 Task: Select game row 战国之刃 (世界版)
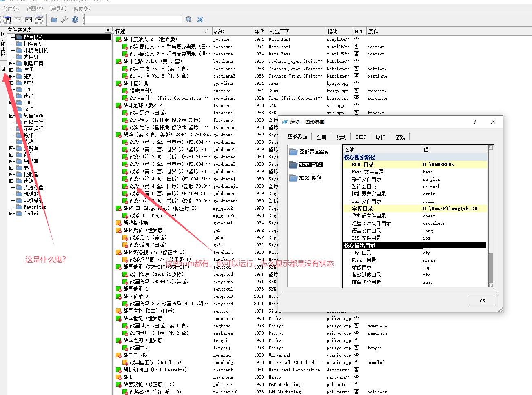click(x=144, y=340)
